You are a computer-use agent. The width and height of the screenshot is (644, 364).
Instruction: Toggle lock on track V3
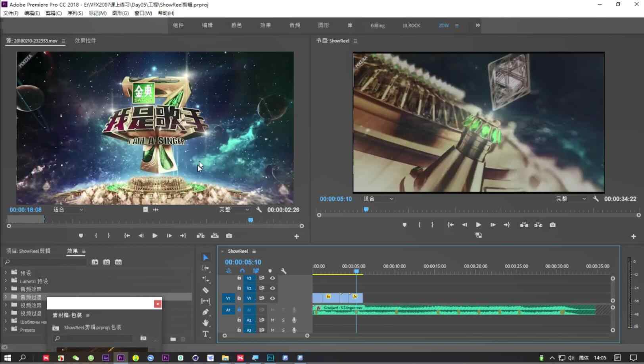[239, 278]
